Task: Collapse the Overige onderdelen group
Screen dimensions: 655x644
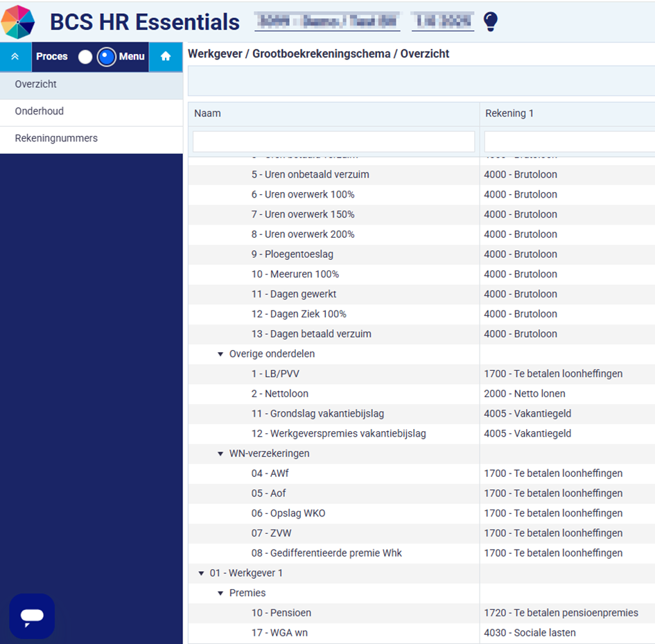Action: point(220,354)
